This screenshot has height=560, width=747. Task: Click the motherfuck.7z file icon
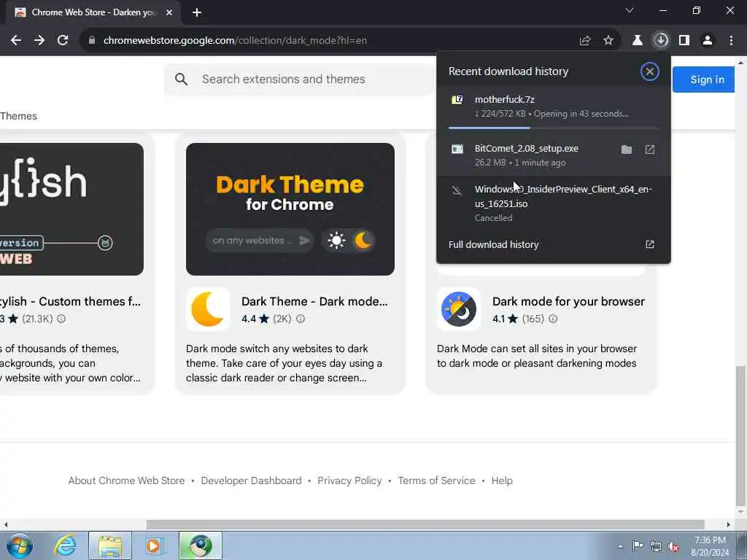[x=457, y=99]
